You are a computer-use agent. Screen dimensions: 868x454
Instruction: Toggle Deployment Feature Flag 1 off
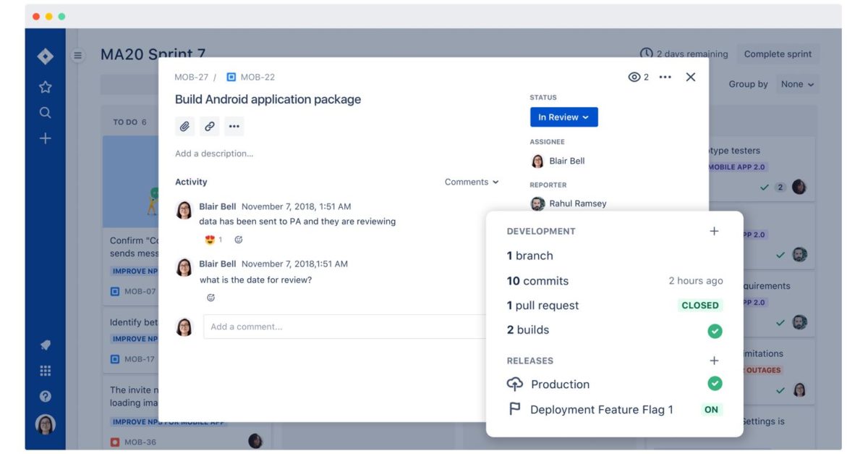tap(711, 409)
